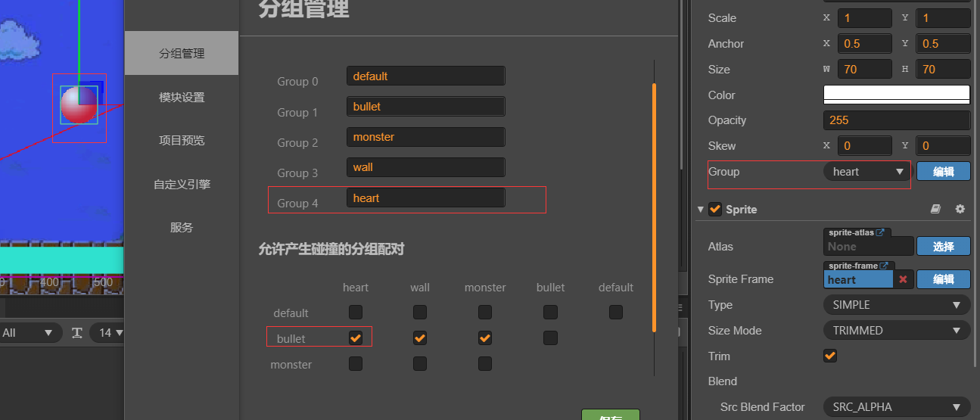This screenshot has width=980, height=420.
Task: Switch to the 模块设置 tab
Action: [x=182, y=97]
